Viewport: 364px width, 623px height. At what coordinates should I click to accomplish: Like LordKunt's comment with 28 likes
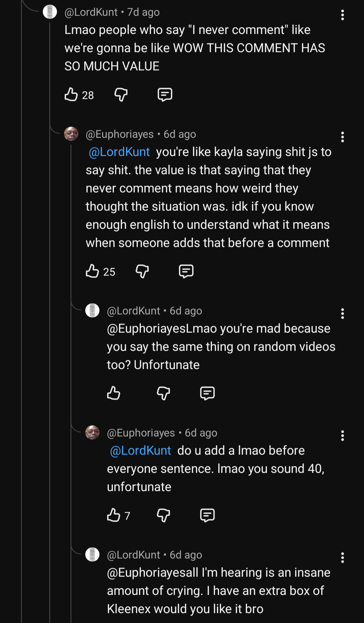pos(71,95)
